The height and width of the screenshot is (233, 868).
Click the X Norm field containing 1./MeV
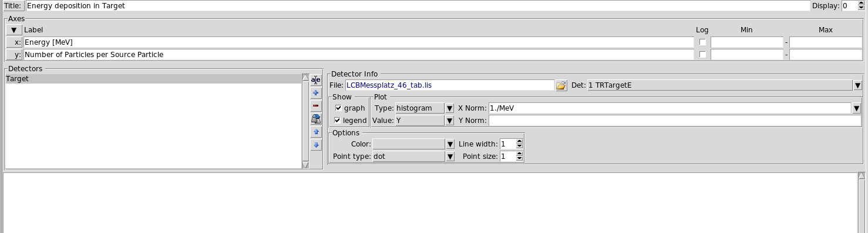tap(670, 108)
